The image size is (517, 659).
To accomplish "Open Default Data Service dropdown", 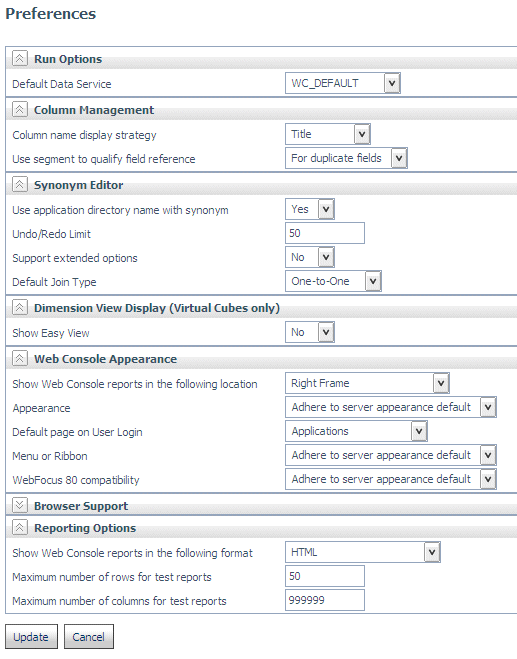I will pos(343,83).
